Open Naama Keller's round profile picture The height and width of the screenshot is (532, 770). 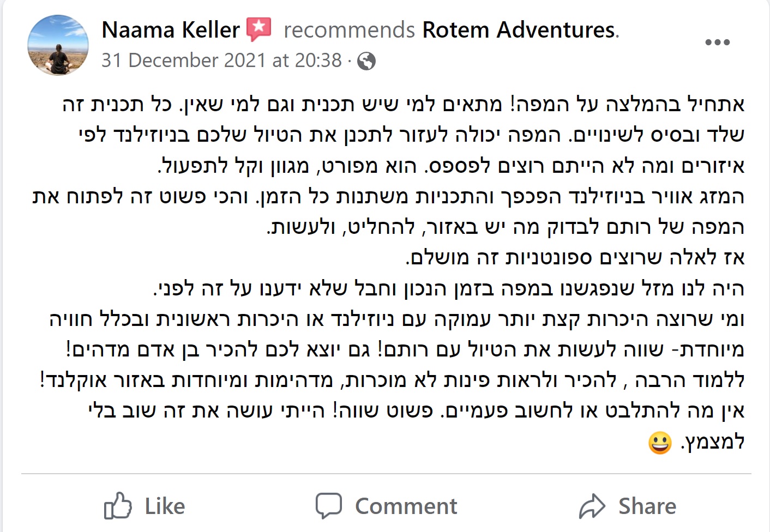tap(58, 45)
